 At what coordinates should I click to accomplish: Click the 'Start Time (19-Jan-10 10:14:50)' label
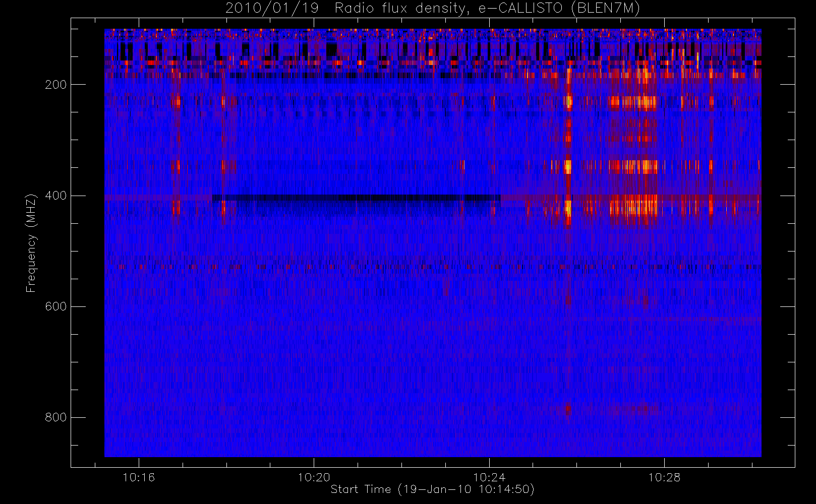click(432, 489)
